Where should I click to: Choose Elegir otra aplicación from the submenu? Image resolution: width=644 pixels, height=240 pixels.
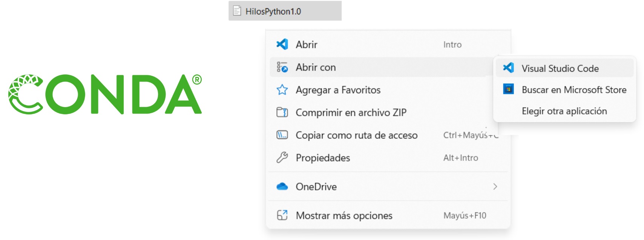[x=564, y=111]
